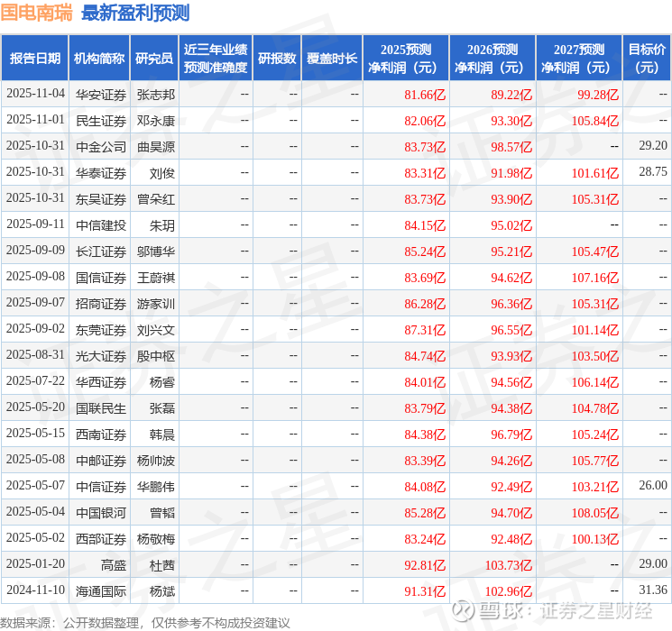This screenshot has height=631, width=672.
Task: Click the 2025预测净利润 header
Action: click(x=406, y=59)
